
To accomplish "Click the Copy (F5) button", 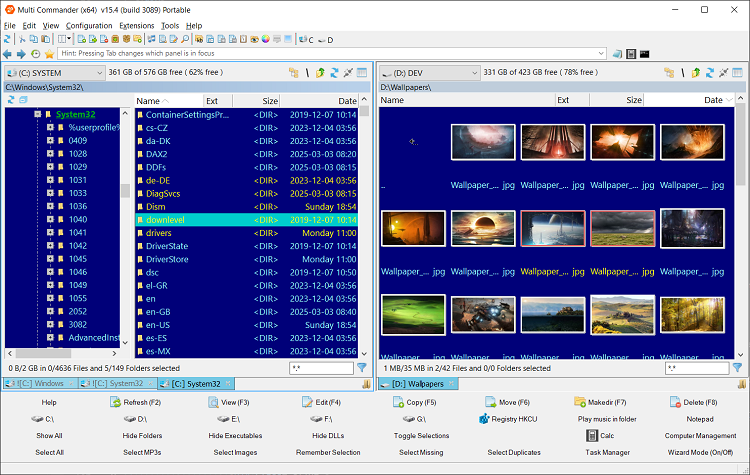I will [415, 402].
